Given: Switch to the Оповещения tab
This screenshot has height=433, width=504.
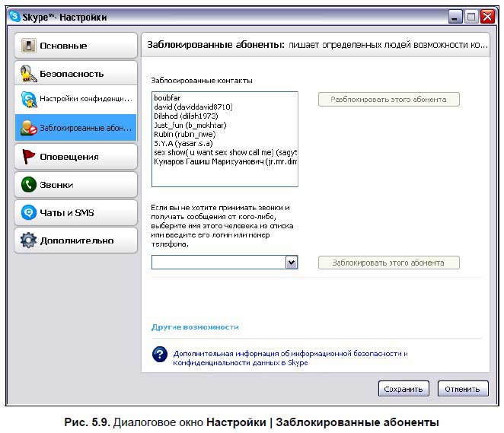Looking at the screenshot, I should [75, 157].
